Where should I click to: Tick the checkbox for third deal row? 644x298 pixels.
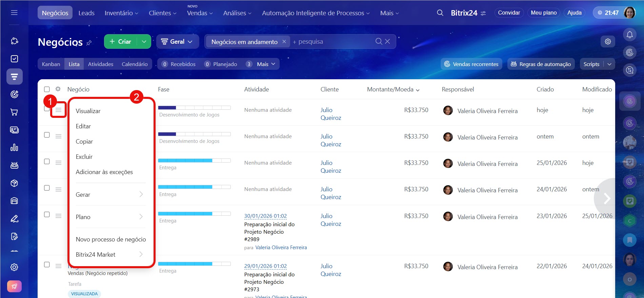[47, 162]
